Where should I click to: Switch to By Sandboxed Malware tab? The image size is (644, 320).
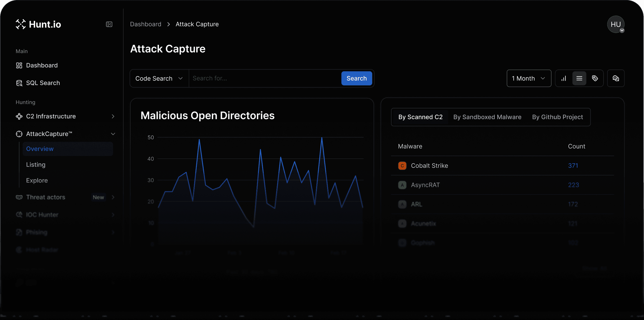[487, 117]
